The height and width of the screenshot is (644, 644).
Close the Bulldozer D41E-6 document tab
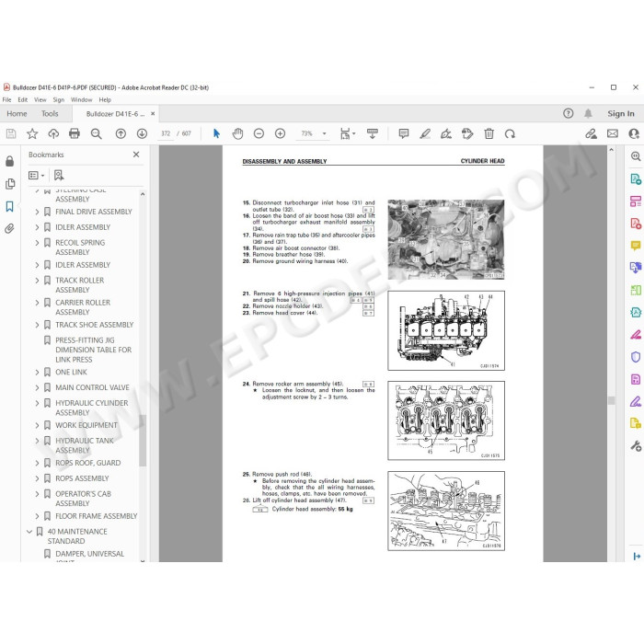point(153,114)
